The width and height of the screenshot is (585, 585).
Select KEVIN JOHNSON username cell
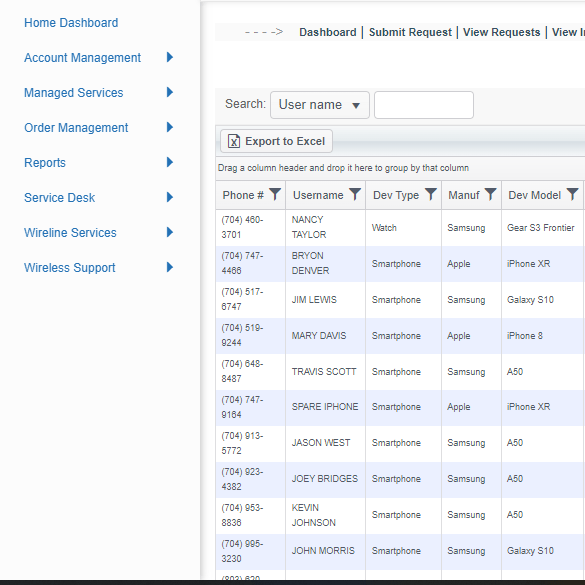[x=325, y=515]
